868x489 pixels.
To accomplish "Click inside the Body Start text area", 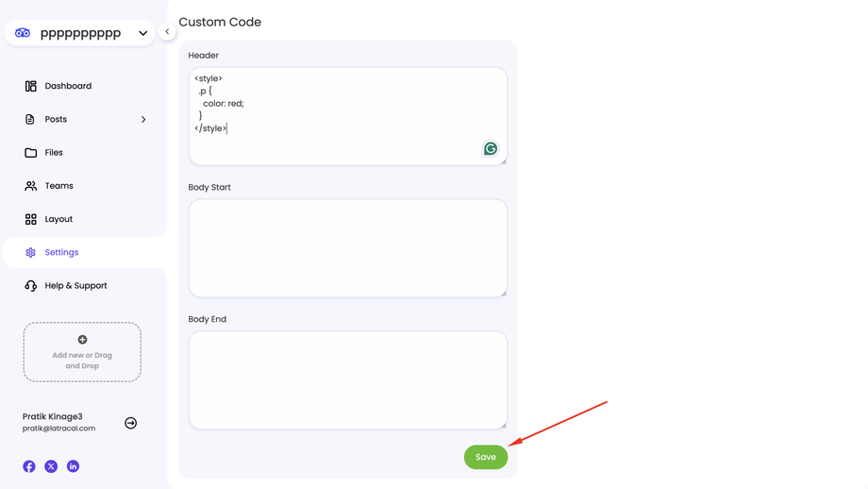I will point(347,247).
